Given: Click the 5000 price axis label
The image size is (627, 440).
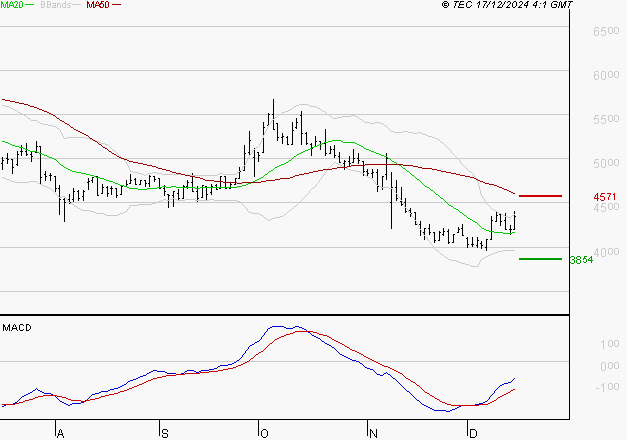Looking at the screenshot, I should point(606,163).
